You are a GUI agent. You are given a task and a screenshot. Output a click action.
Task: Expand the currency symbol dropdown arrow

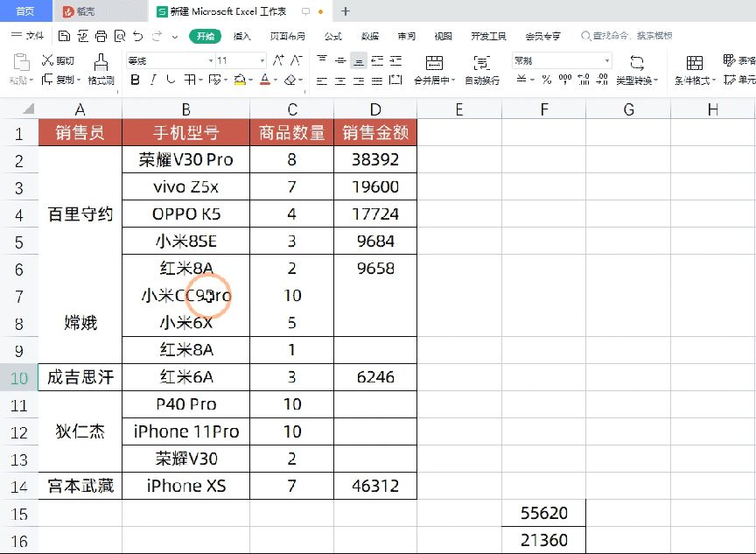pos(532,80)
